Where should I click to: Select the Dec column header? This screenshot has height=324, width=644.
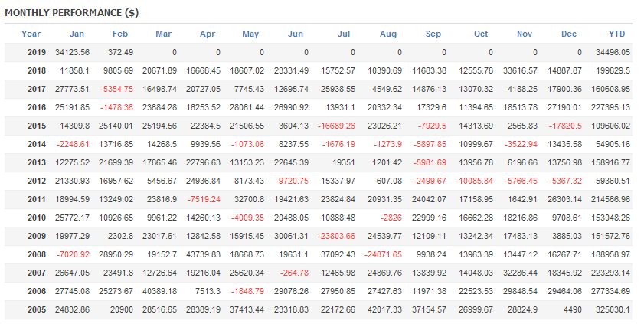coord(569,34)
